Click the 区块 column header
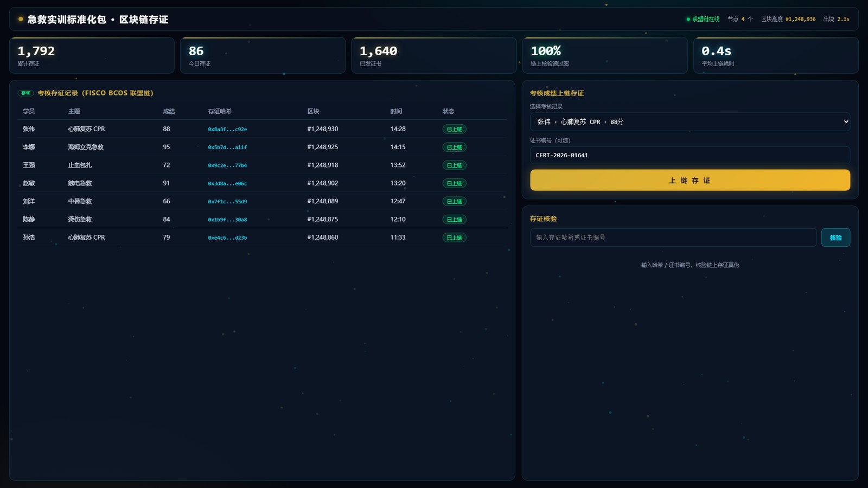Image resolution: width=868 pixels, height=488 pixels. click(313, 111)
